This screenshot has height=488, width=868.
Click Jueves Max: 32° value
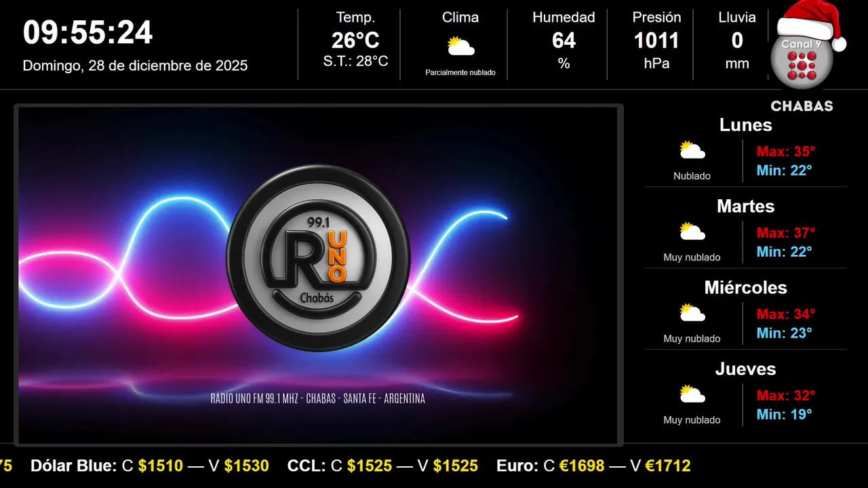pos(786,395)
